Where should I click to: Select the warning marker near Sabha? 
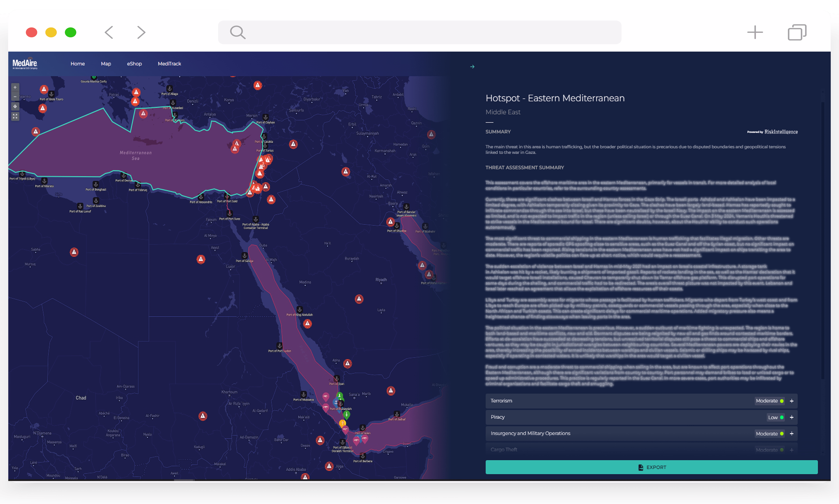(x=74, y=252)
